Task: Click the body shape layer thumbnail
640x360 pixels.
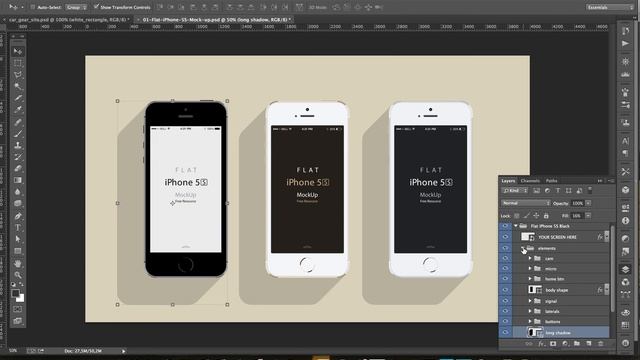Action: tap(535, 290)
